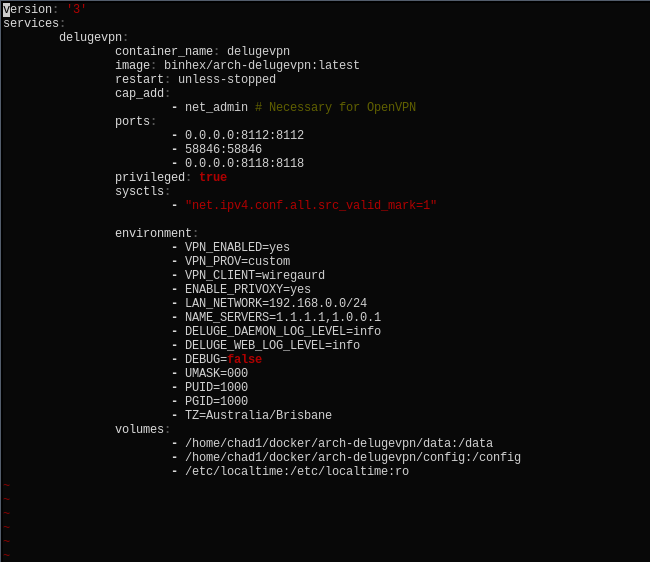Click the 'unless-stopped' restart value
The height and width of the screenshot is (562, 650).
point(227,79)
